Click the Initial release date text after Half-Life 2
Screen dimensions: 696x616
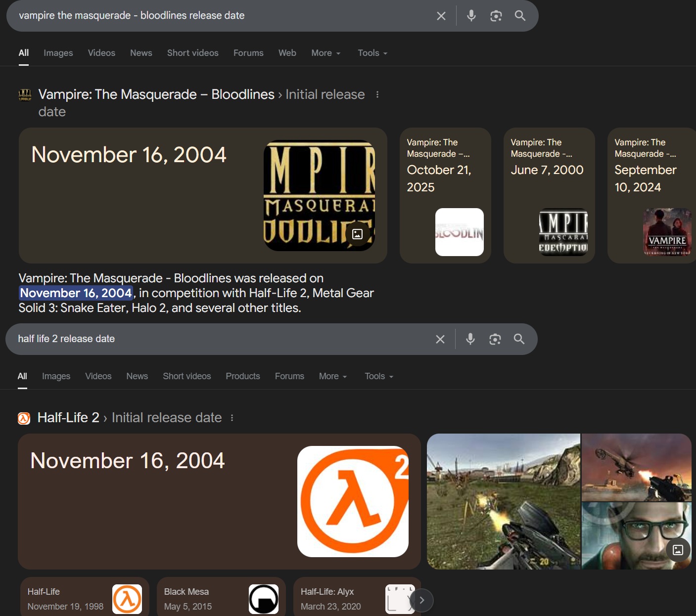pyautogui.click(x=167, y=418)
